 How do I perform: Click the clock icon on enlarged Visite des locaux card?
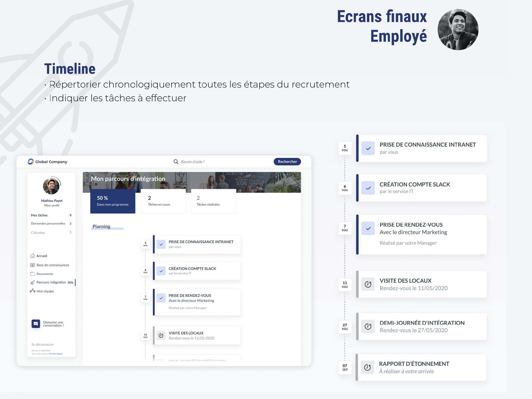coord(368,284)
